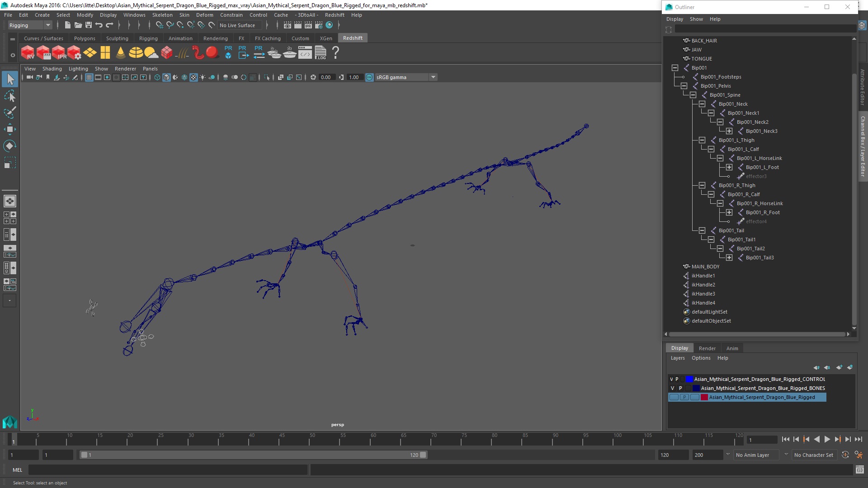The image size is (868, 488).
Task: Open the Skeleton menu
Action: (162, 15)
